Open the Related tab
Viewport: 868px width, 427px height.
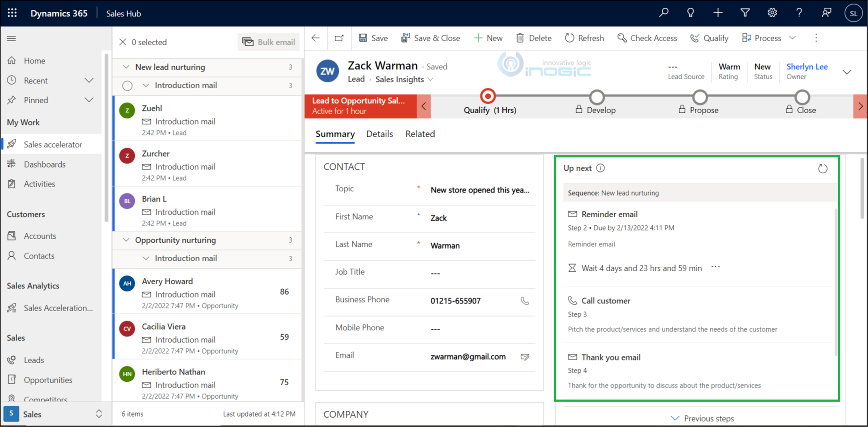(420, 134)
